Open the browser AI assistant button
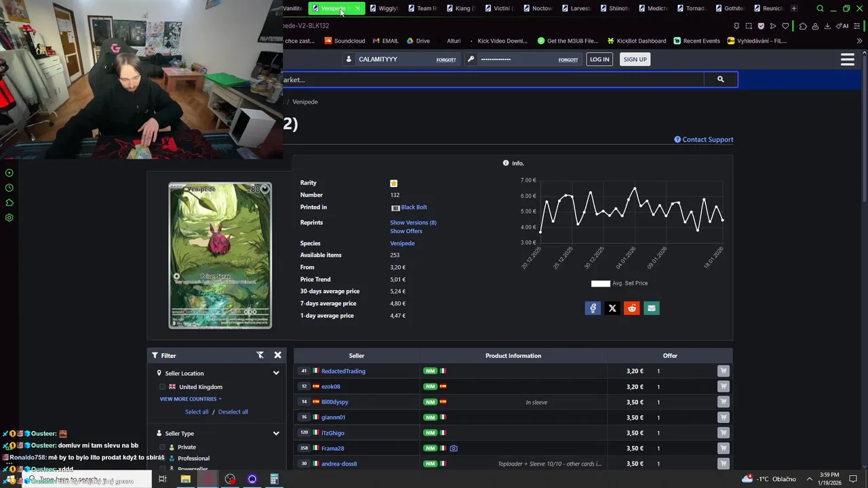Screen dimensions: 868x488 pos(843,26)
